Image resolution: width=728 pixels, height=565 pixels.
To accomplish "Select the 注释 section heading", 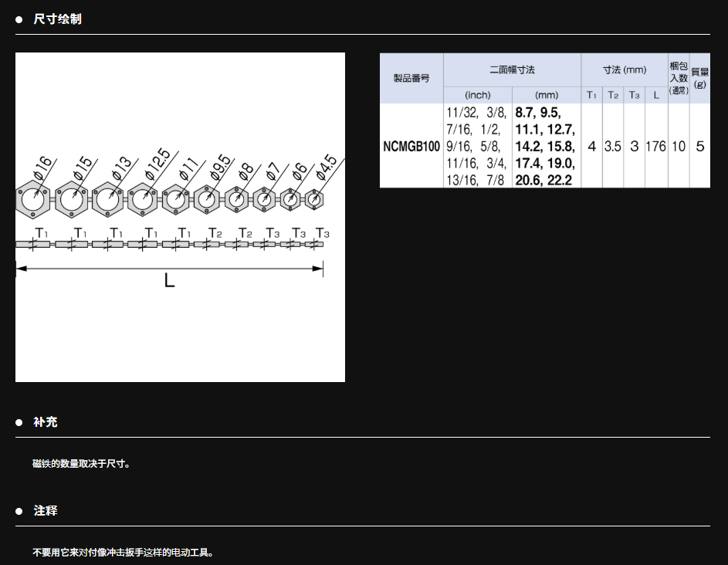I will point(46,511).
